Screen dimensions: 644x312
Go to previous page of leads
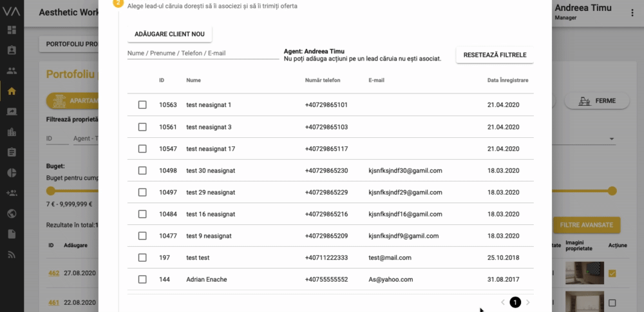503,302
